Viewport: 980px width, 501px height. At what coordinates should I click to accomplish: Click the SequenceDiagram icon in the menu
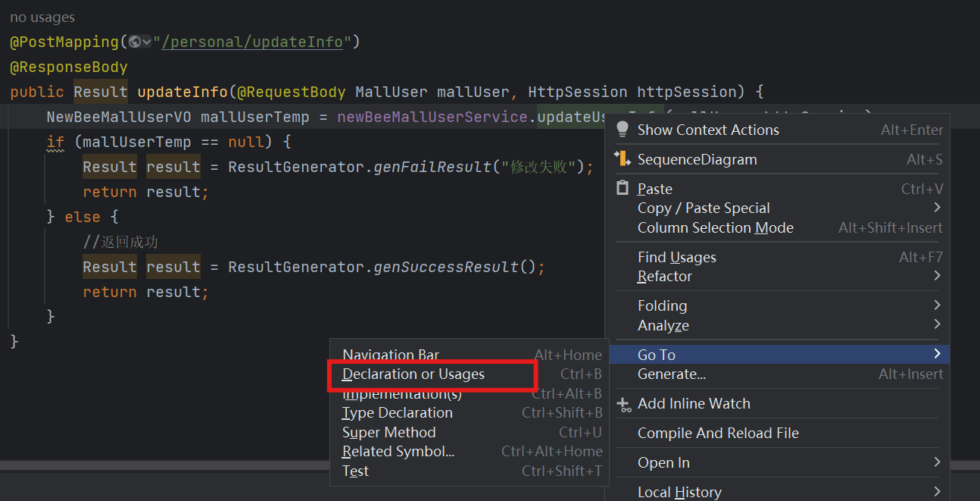tap(623, 159)
